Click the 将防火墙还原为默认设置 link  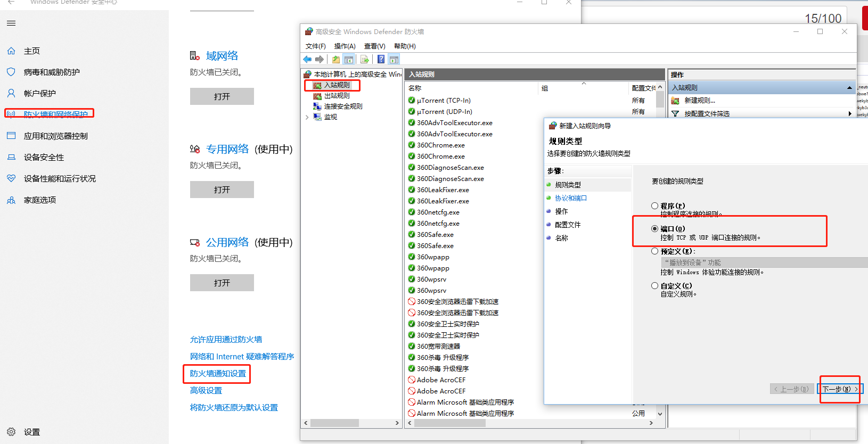[234, 407]
